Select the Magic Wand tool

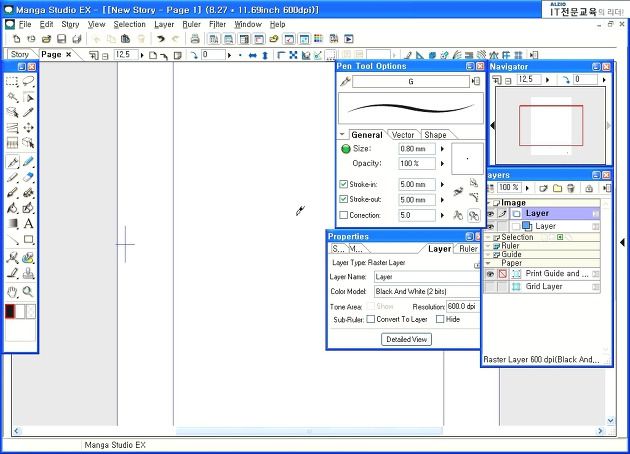click(x=12, y=97)
